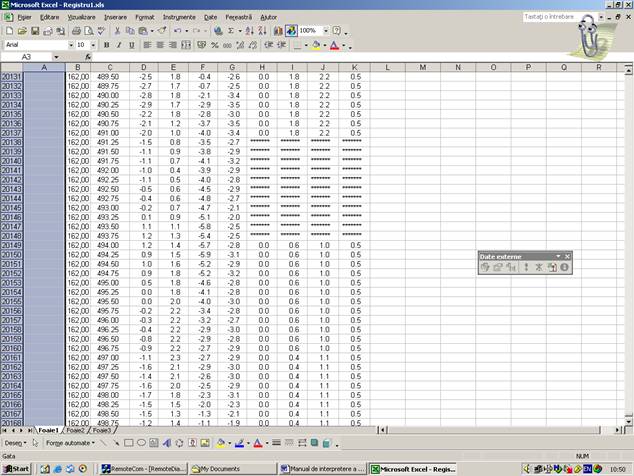Image resolution: width=634 pixels, height=476 pixels.
Task: Click the Save icon in the toolbar
Action: [x=34, y=31]
